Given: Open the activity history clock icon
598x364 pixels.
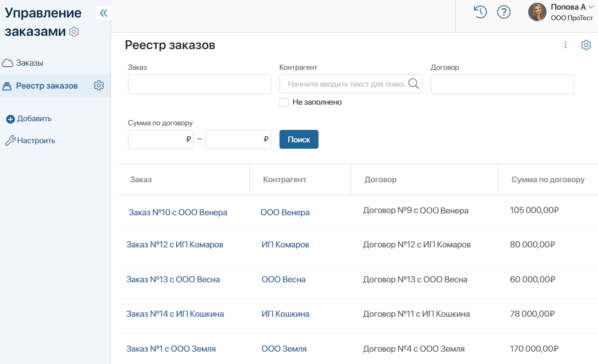Looking at the screenshot, I should pos(480,12).
